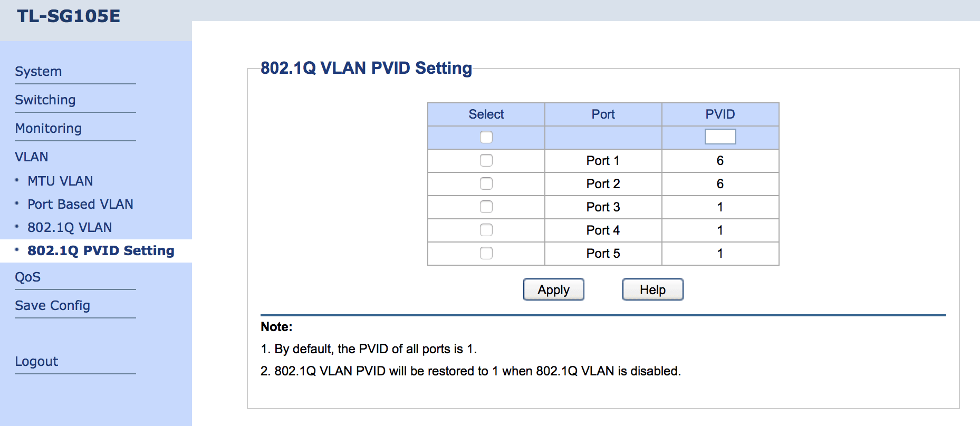Click Save Config in the sidebar
The width and height of the screenshot is (980, 426).
click(53, 305)
